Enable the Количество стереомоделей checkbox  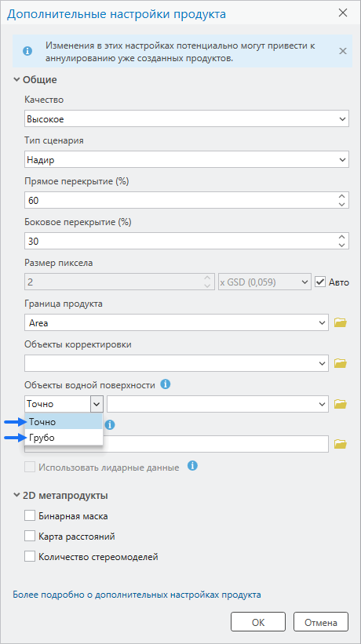(30, 557)
